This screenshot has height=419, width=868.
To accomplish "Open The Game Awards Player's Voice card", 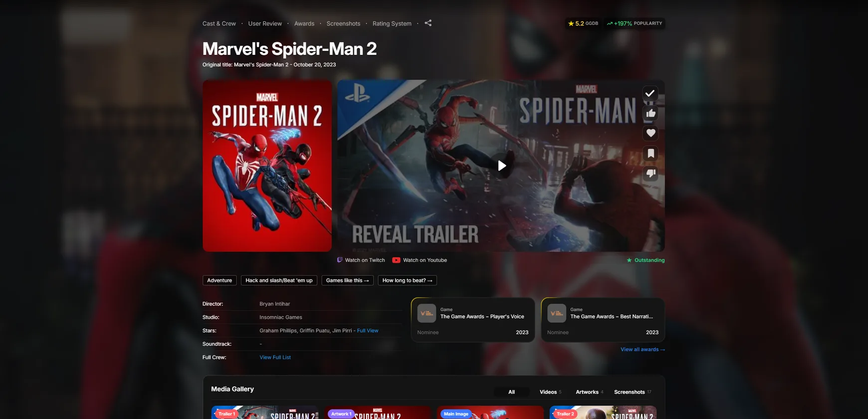I will click(x=473, y=320).
